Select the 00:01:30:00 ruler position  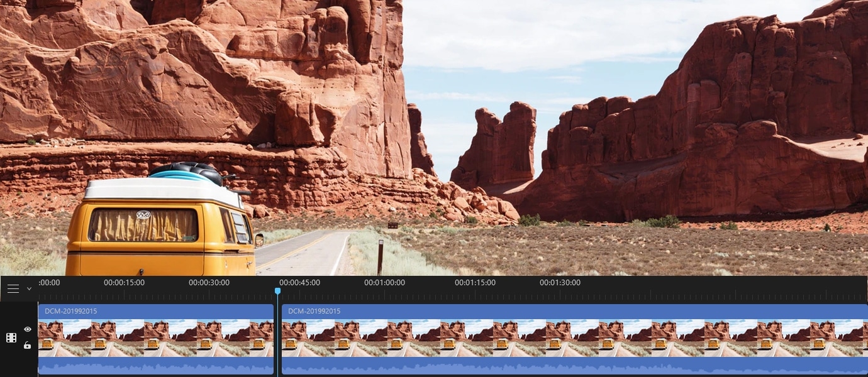[560, 283]
